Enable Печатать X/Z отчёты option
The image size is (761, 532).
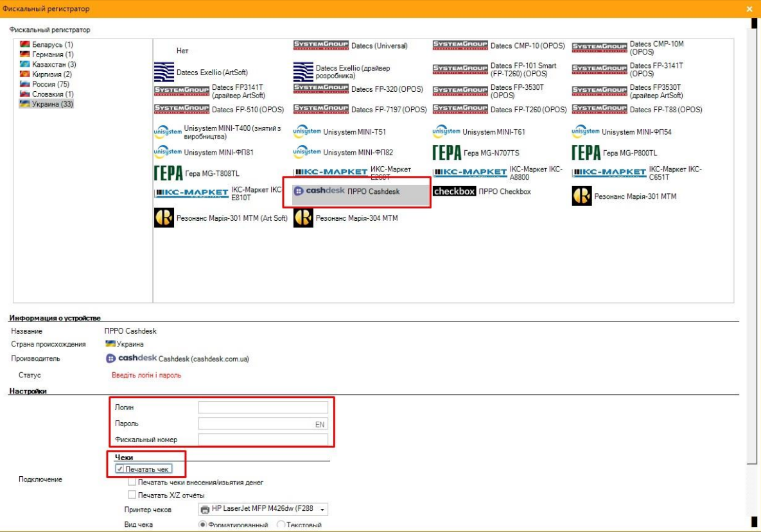[x=132, y=495]
